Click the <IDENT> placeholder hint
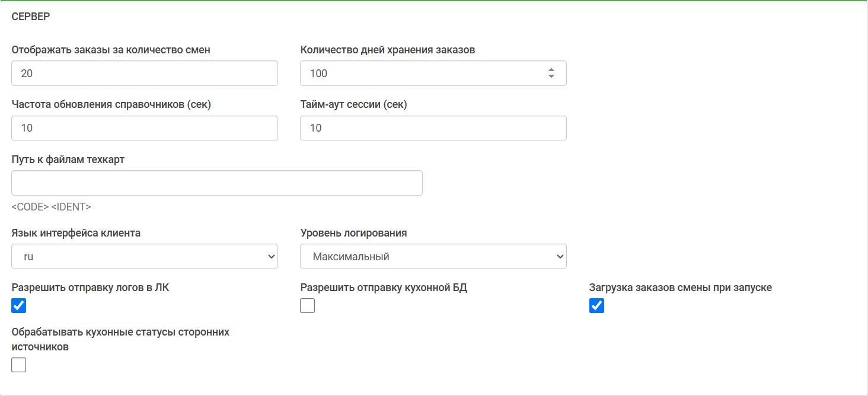Screen dimensions: 868x396 [x=71, y=207]
